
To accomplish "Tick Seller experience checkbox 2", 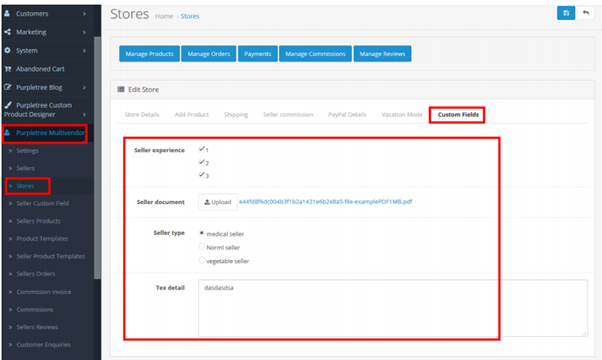I will coord(202,162).
